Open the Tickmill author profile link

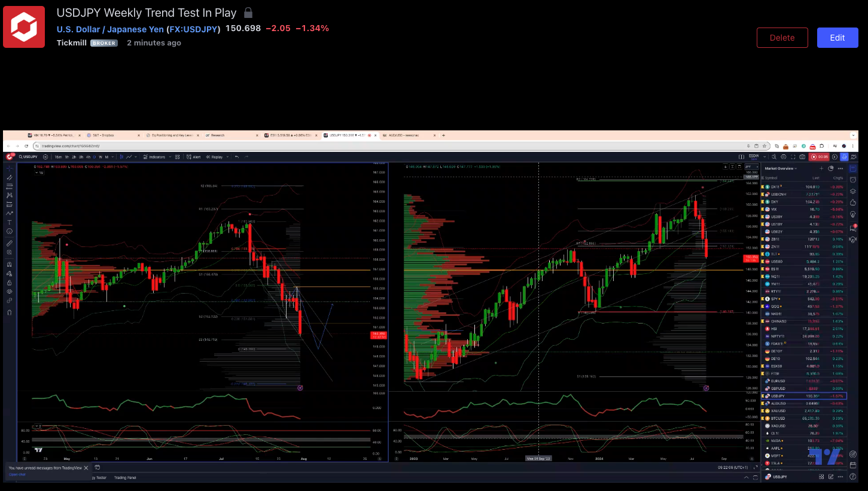72,43
